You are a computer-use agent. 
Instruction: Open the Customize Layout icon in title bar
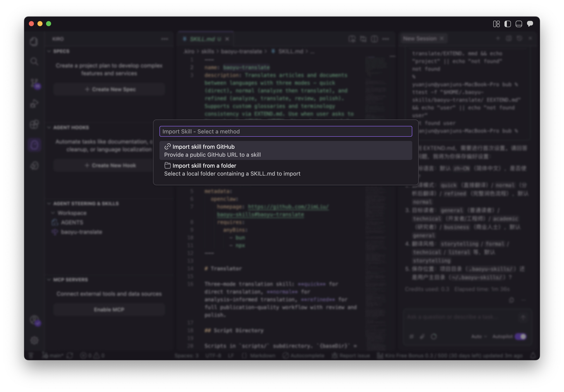496,24
